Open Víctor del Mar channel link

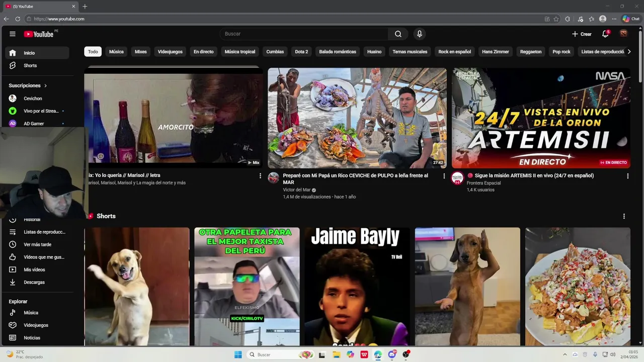pos(296,190)
